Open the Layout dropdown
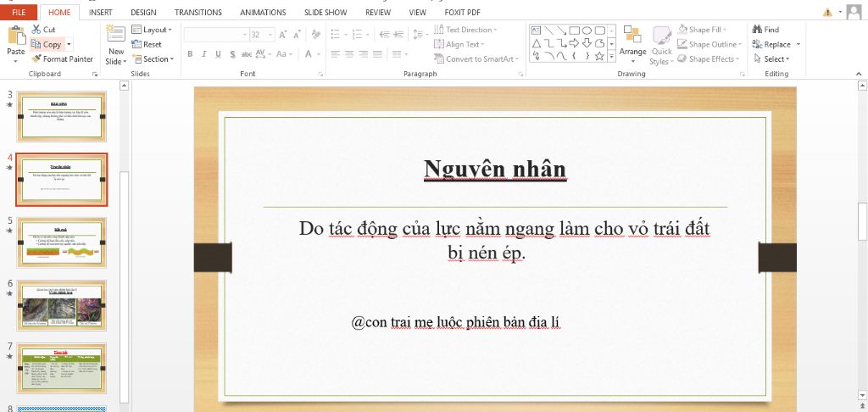Image resolution: width=868 pixels, height=412 pixels. pyautogui.click(x=153, y=30)
